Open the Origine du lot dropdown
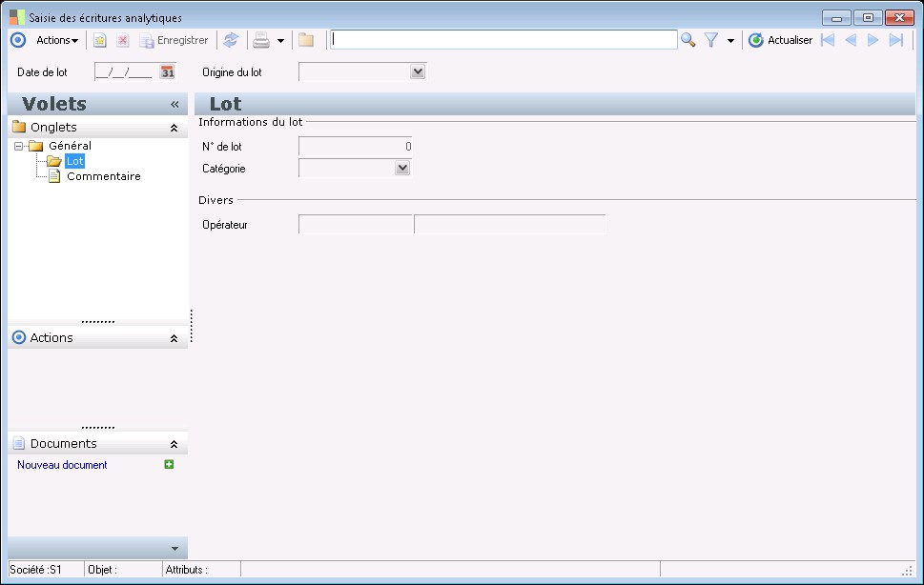The width and height of the screenshot is (924, 585). click(x=418, y=71)
